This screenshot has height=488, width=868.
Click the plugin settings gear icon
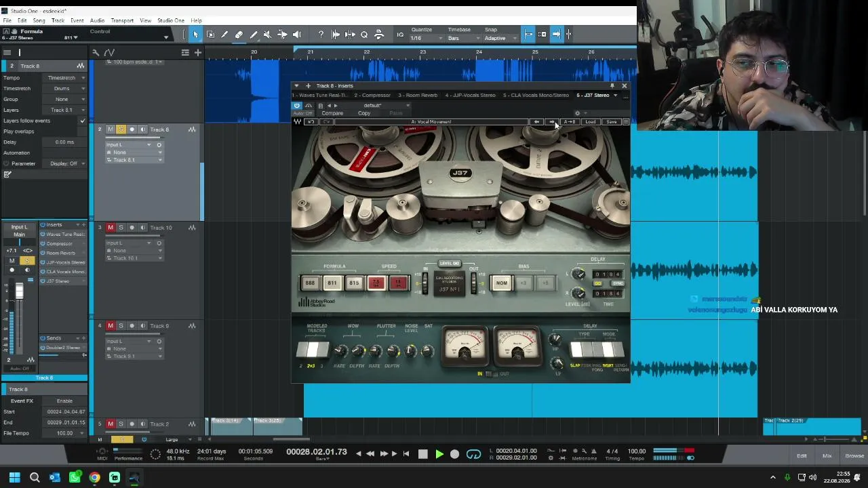578,113
